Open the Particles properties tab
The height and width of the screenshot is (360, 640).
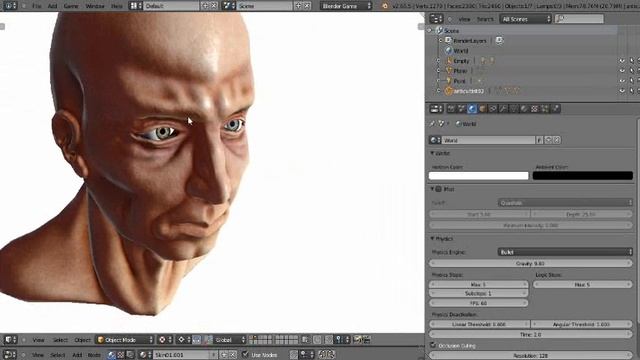tap(545, 109)
